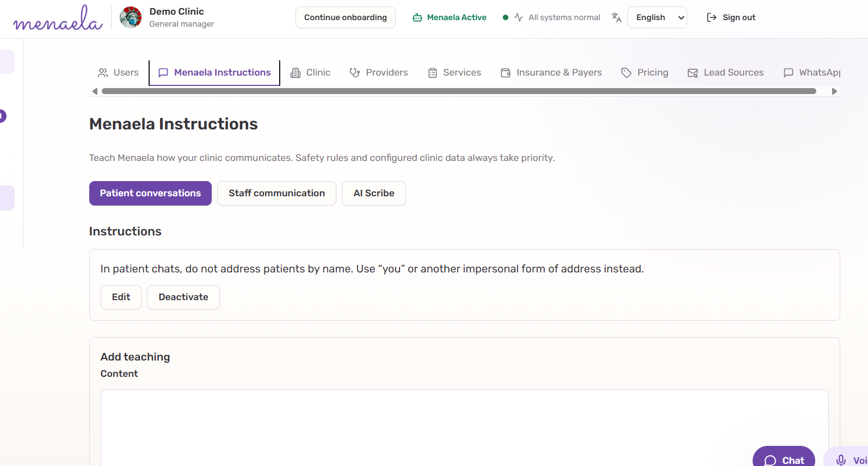
Task: Click the Menaela Active robot icon
Action: click(417, 17)
